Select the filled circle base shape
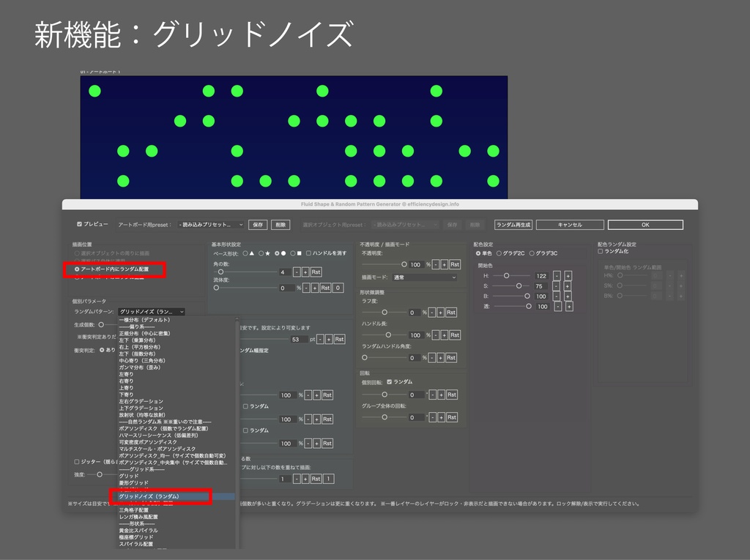Image resolution: width=750 pixels, height=560 pixels. tap(277, 254)
